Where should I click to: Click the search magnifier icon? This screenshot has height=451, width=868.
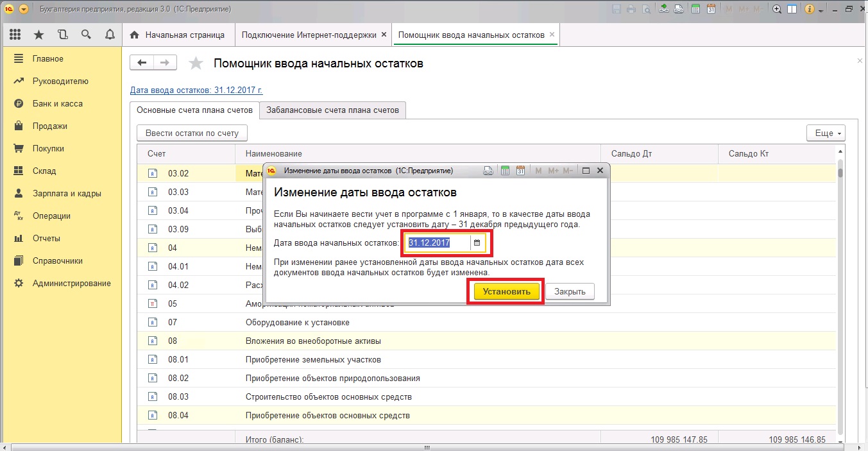(86, 35)
